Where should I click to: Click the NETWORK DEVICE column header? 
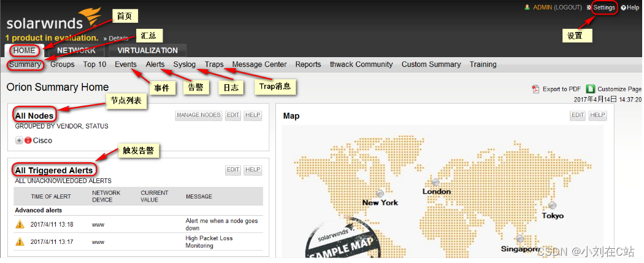pos(106,196)
